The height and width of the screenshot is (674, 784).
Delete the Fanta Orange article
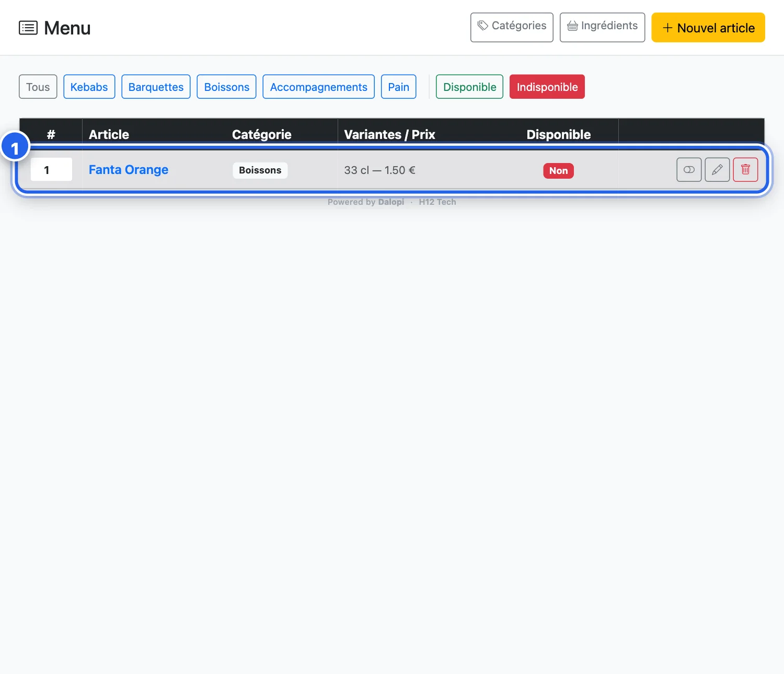tap(745, 170)
